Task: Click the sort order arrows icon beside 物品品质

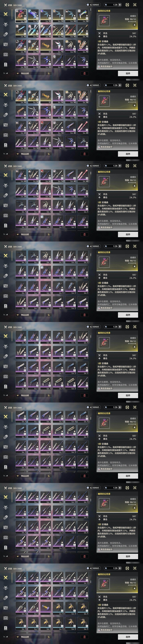Action: click(48, 73)
